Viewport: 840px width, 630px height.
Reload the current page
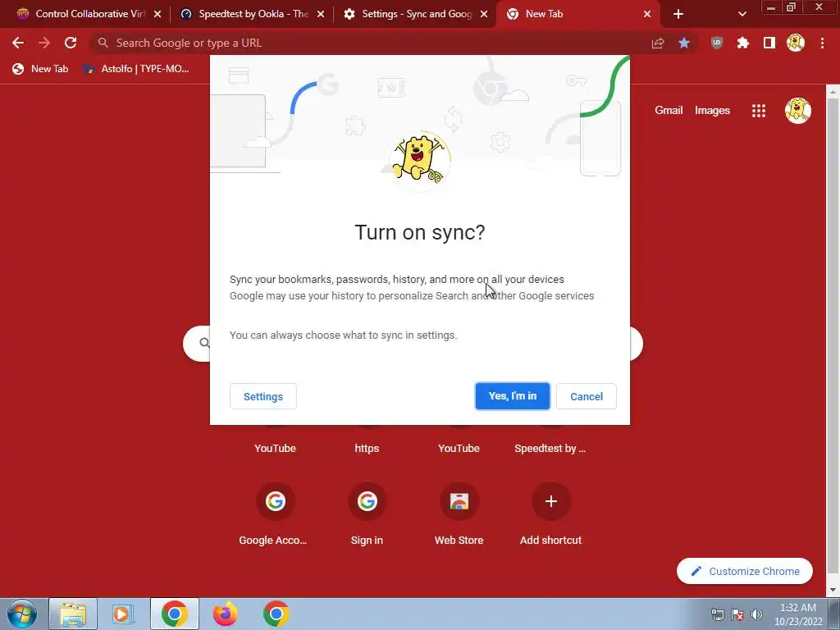point(71,43)
